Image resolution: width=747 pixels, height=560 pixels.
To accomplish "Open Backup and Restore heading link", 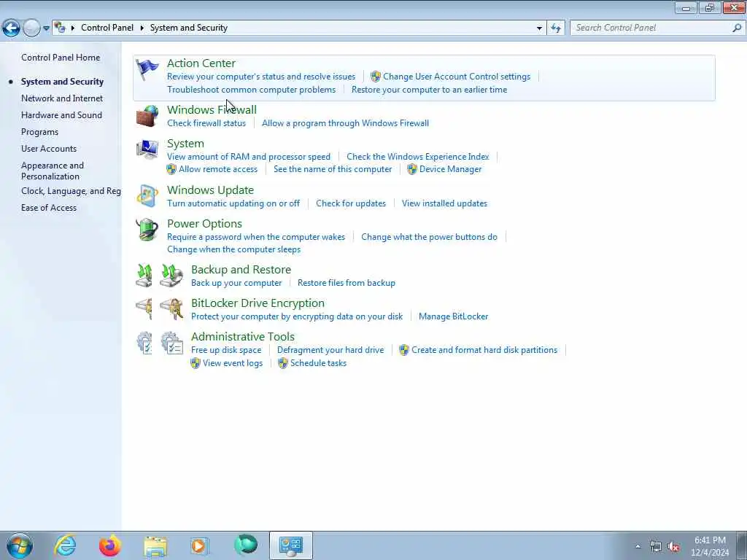I will [241, 270].
